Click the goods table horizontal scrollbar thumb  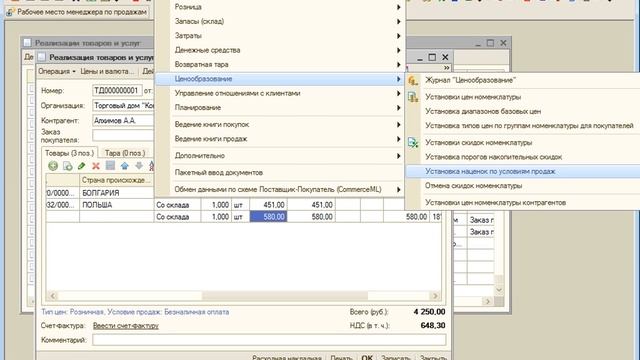(285, 296)
